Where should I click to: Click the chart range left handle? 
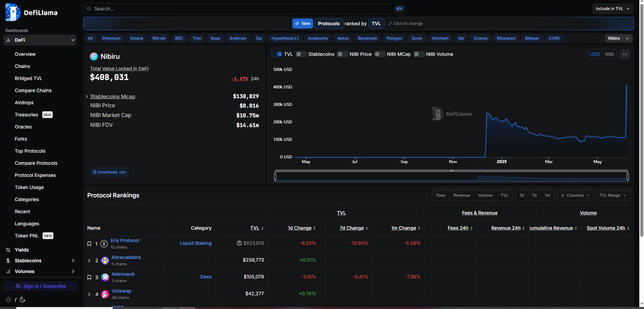(x=275, y=176)
